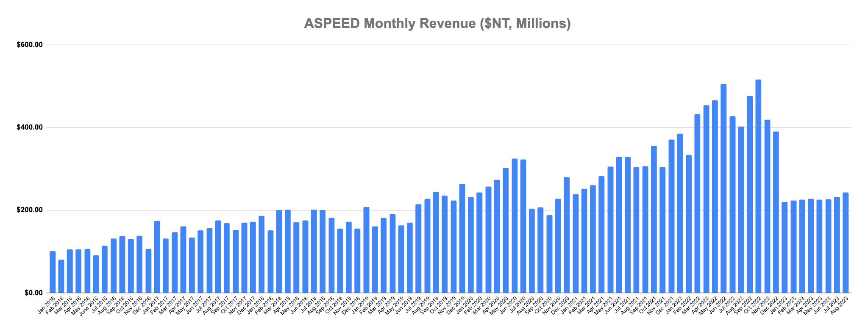The height and width of the screenshot is (332, 868).
Task: Click the $400.00 y-axis label
Action: point(30,127)
